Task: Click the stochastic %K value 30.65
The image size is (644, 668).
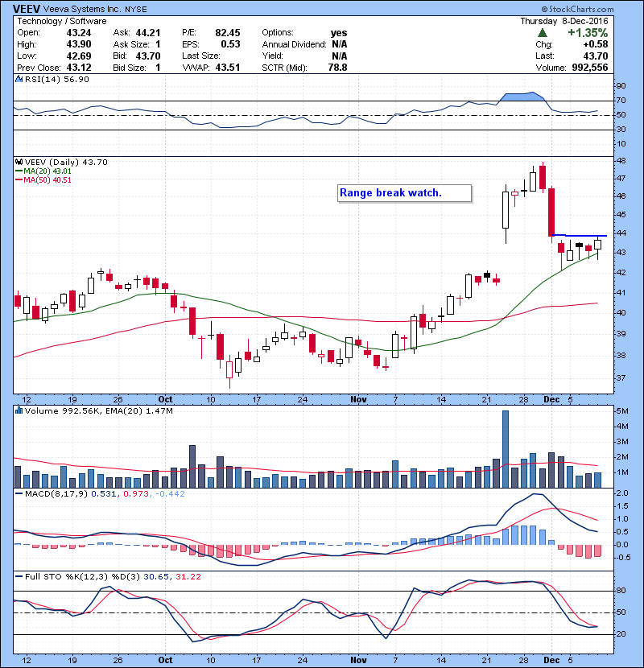Action: (x=155, y=576)
